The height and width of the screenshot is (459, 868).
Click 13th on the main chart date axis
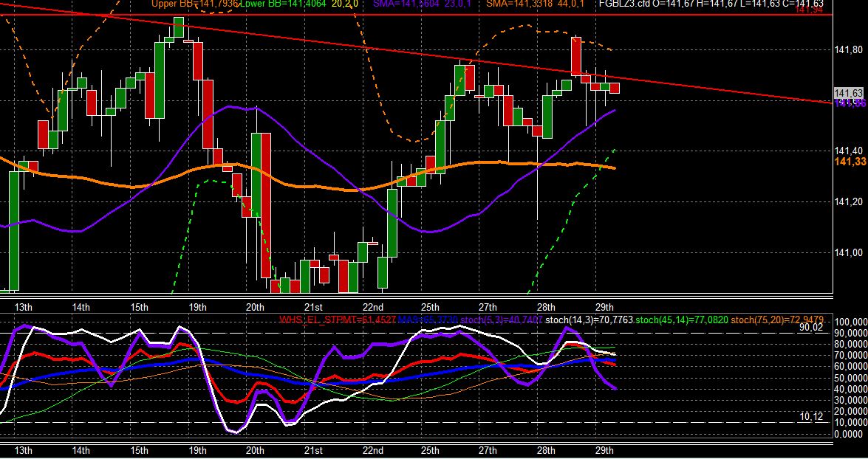[23, 308]
